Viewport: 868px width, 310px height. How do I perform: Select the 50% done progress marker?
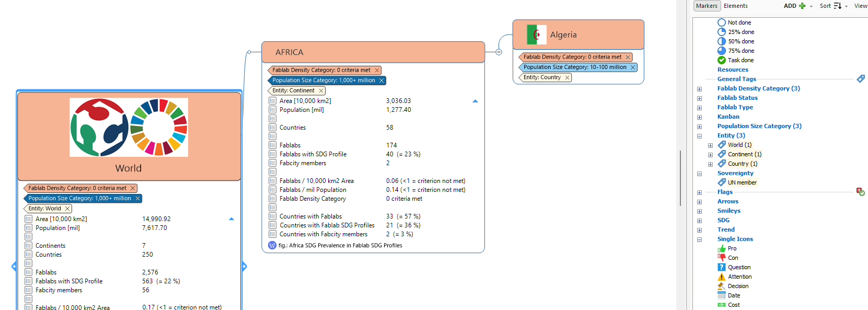point(721,41)
